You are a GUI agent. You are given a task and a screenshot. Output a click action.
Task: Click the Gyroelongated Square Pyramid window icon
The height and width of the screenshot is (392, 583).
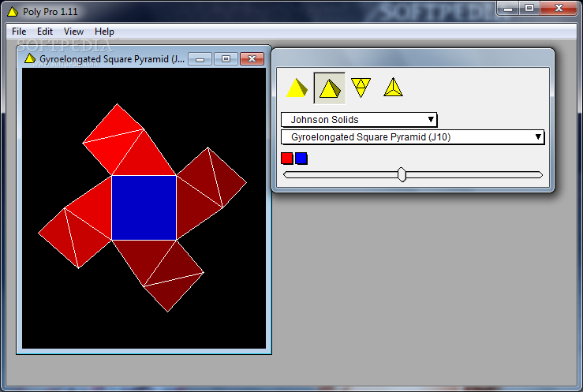click(x=30, y=58)
